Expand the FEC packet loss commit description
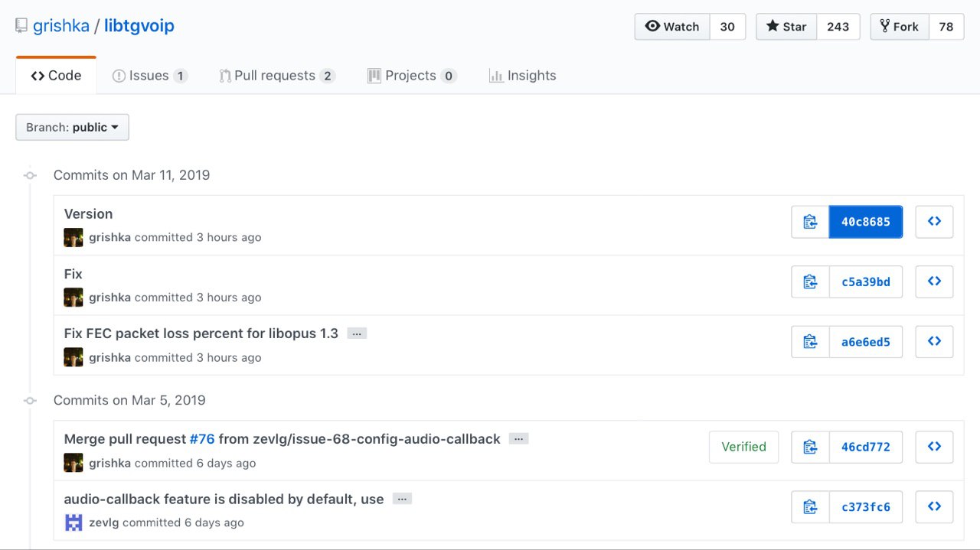The image size is (980, 550). tap(357, 334)
